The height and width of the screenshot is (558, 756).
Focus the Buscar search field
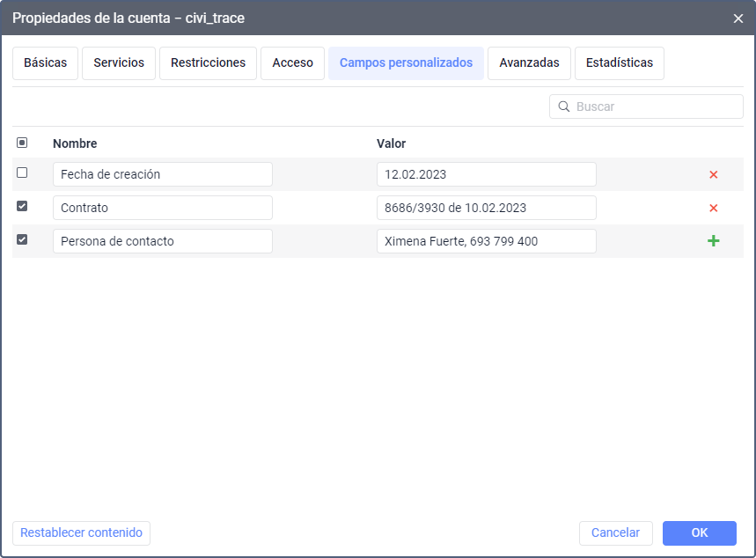(x=656, y=106)
